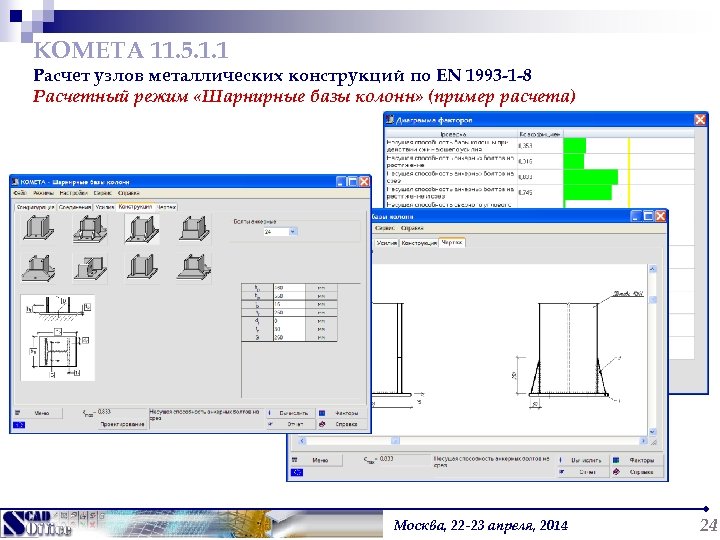The image size is (720, 540).
Task: Expand anchor bolts diameter dropdown showing 24
Action: point(292,232)
